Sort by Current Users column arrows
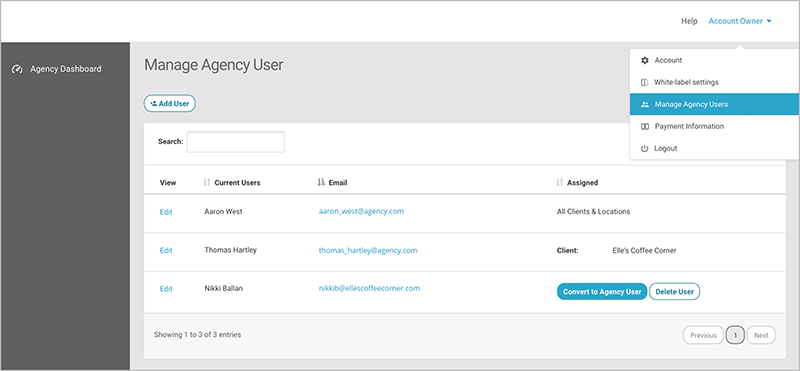 207,182
